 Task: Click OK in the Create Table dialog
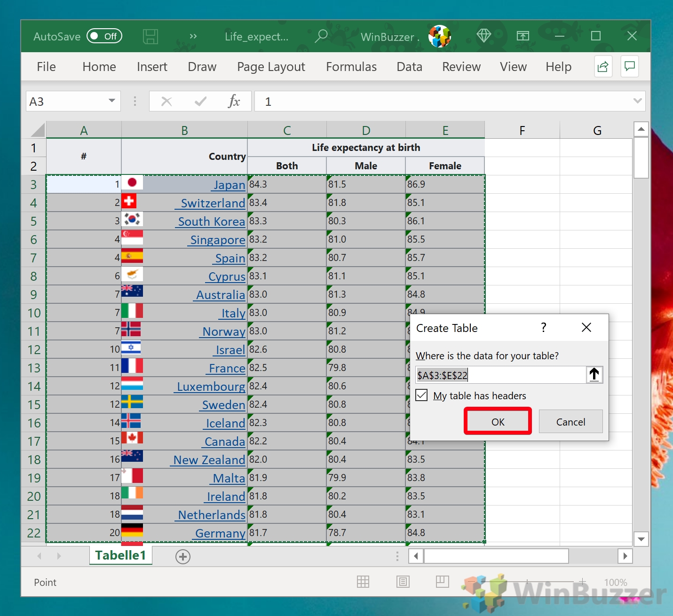coord(498,421)
